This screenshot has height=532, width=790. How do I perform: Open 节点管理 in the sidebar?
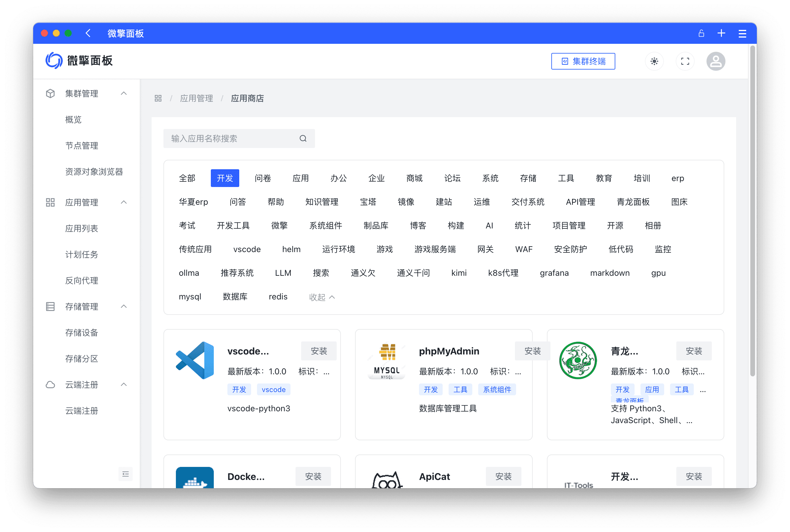coord(82,146)
